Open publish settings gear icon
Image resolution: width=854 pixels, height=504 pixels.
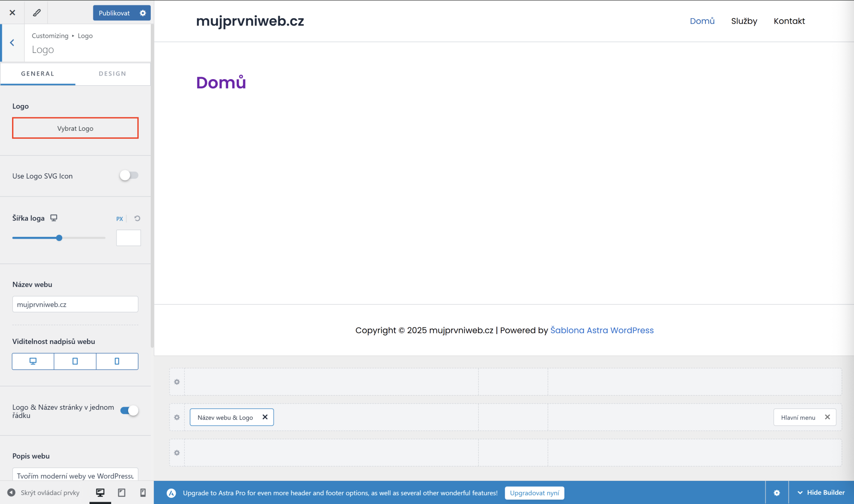coord(143,13)
